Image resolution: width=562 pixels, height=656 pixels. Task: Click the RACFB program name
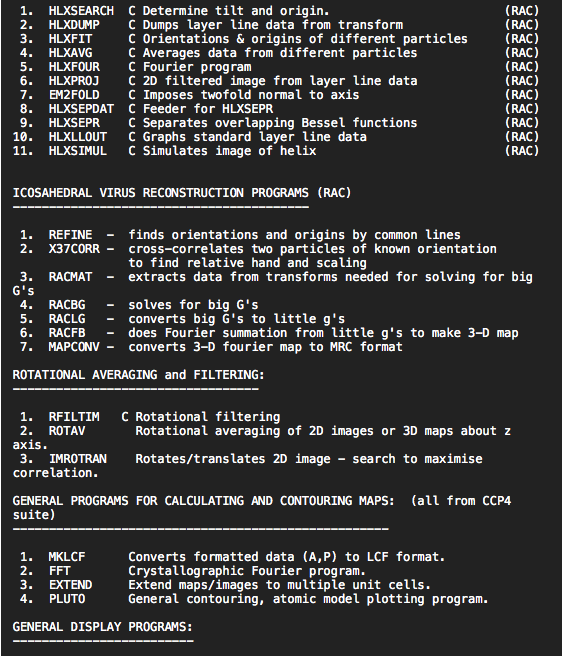[x=67, y=333]
